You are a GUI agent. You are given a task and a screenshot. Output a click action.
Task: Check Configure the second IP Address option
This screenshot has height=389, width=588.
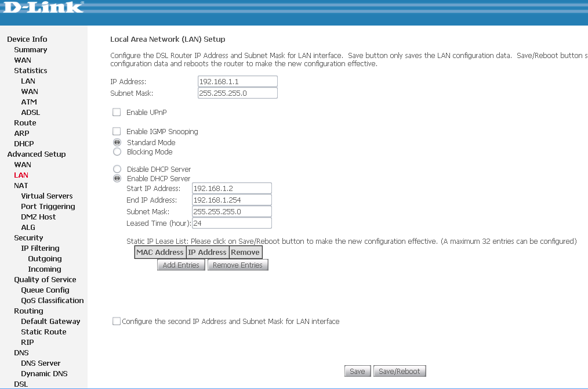117,321
